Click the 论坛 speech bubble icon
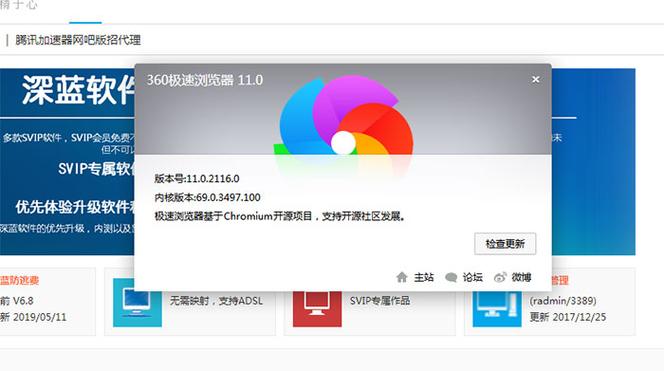Image resolution: width=664 pixels, height=371 pixels. [451, 277]
